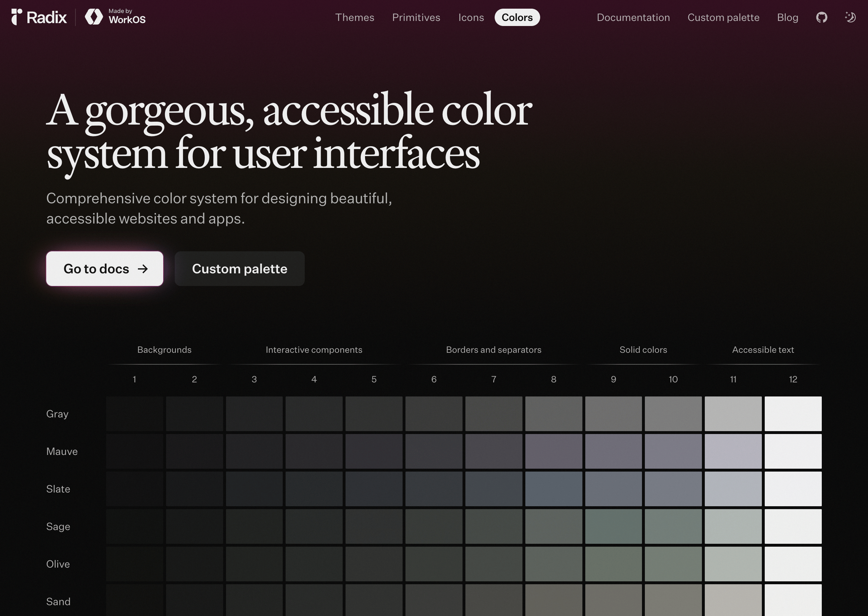Open the GitHub repository icon

point(821,17)
